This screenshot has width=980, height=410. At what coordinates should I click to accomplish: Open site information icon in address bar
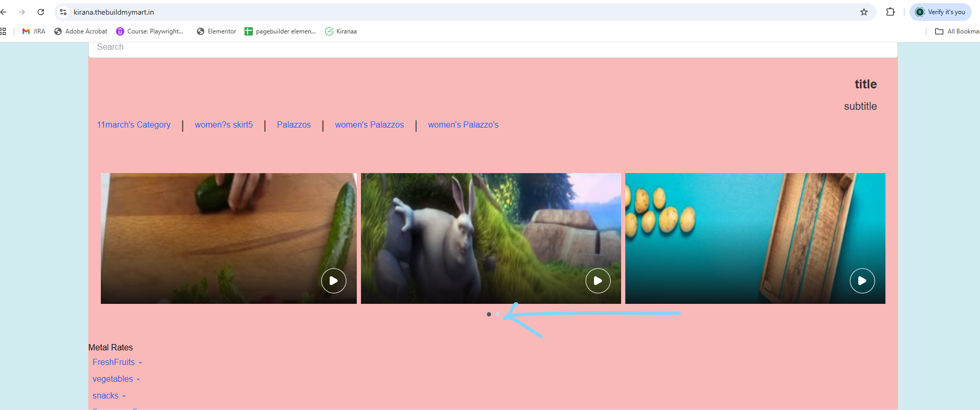[x=63, y=12]
